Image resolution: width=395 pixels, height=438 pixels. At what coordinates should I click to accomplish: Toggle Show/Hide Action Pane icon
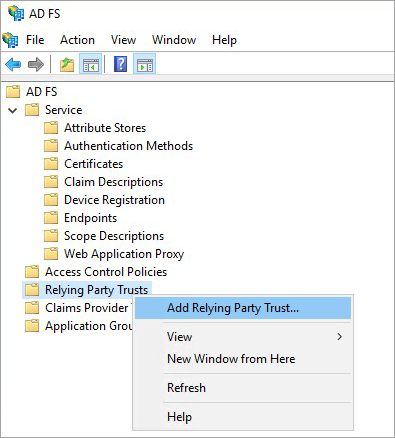(145, 64)
